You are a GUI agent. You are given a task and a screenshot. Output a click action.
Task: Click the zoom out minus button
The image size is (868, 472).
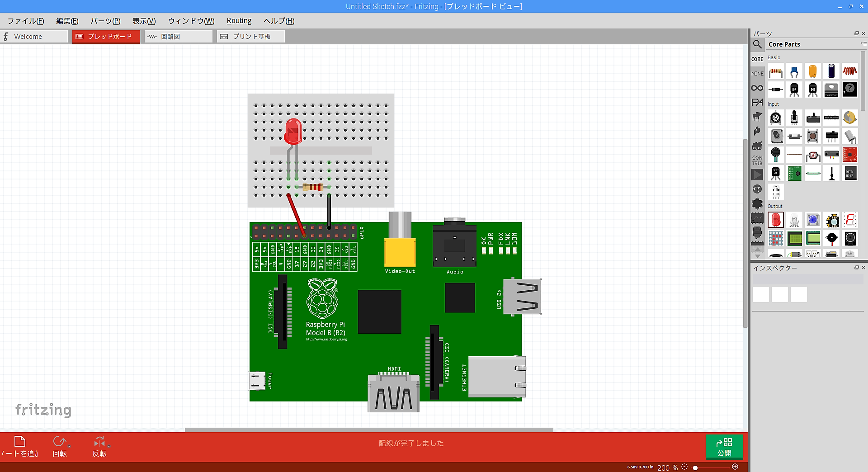pyautogui.click(x=684, y=467)
